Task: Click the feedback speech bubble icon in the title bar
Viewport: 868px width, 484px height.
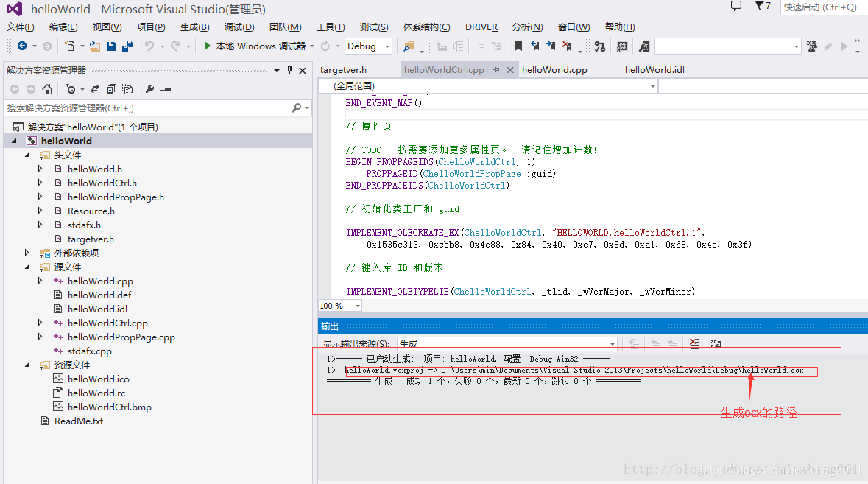Action: pyautogui.click(x=736, y=6)
